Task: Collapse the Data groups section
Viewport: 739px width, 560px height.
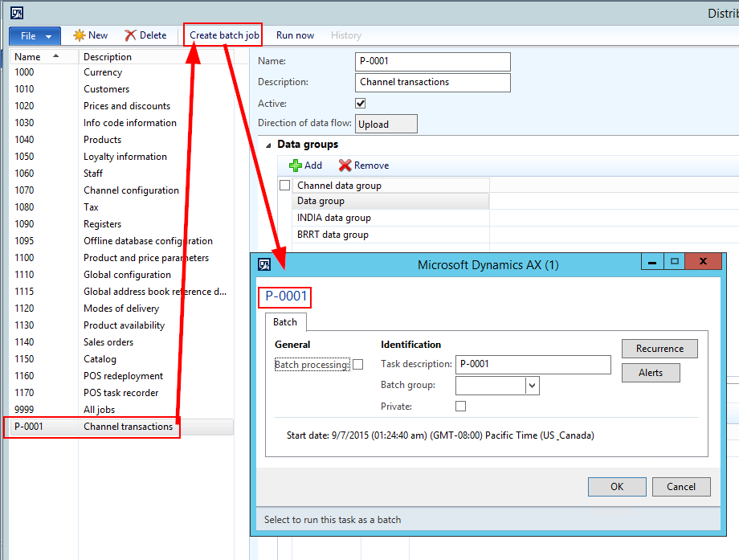Action: tap(268, 145)
